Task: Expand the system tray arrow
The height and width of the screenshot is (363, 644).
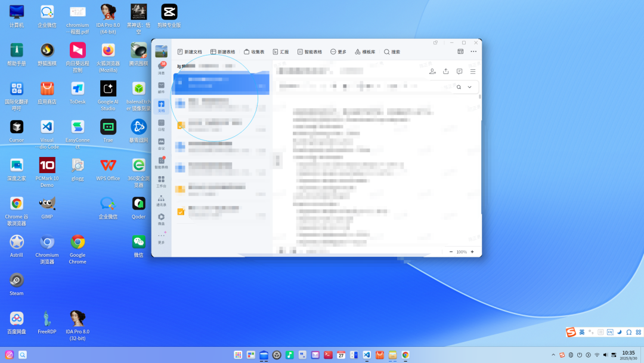Action: 553,355
